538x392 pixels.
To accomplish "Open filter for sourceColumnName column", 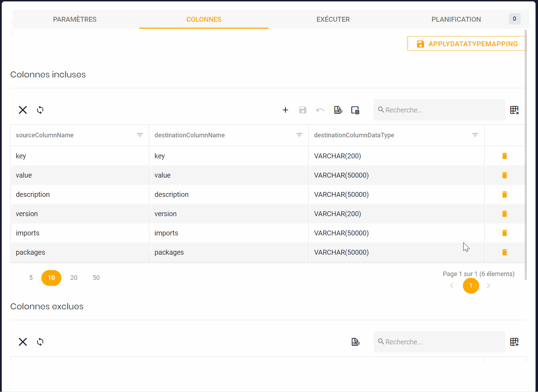I will click(x=140, y=135).
